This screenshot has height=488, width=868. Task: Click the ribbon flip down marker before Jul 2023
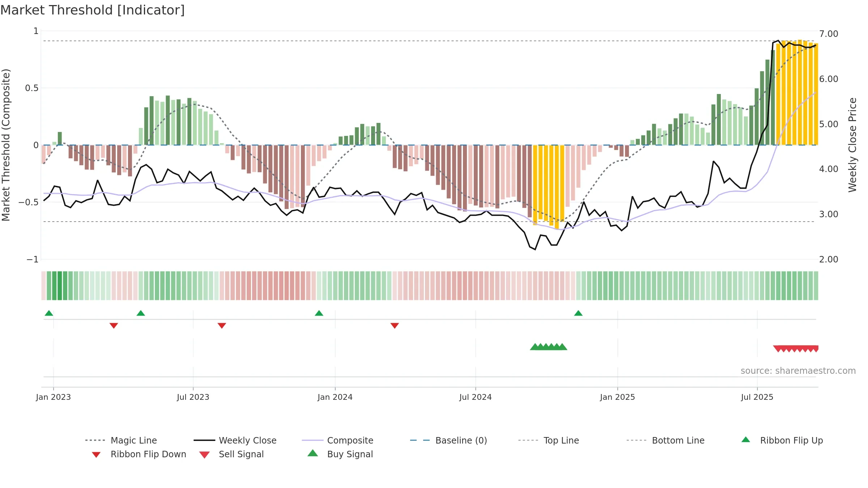114,326
